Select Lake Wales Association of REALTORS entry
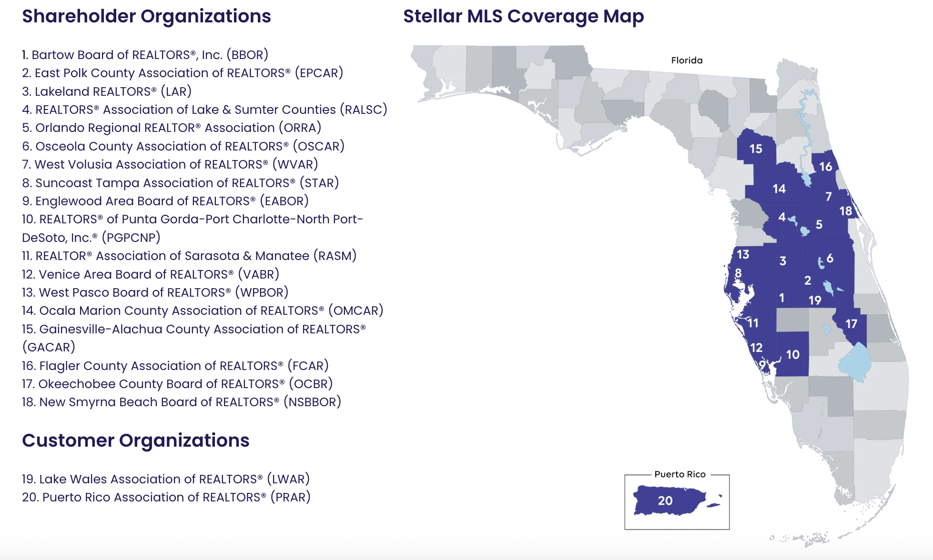Screen dimensions: 933x560 (166, 479)
